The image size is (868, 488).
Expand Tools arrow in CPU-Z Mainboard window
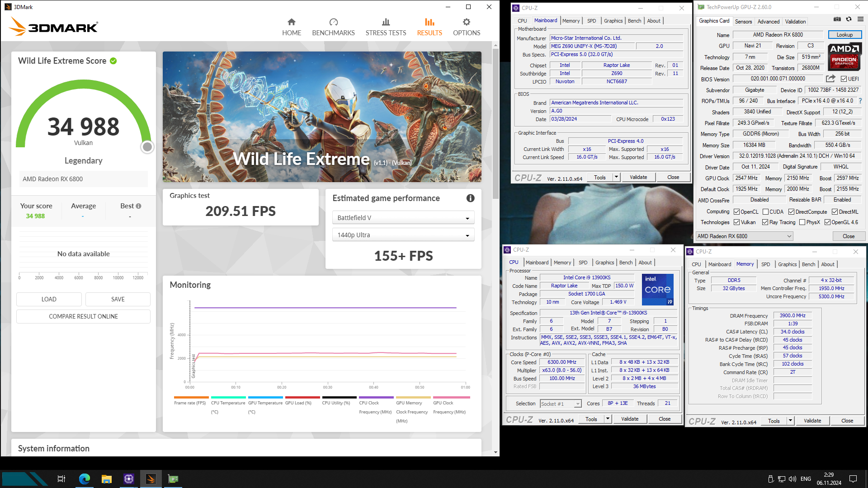[x=616, y=178]
